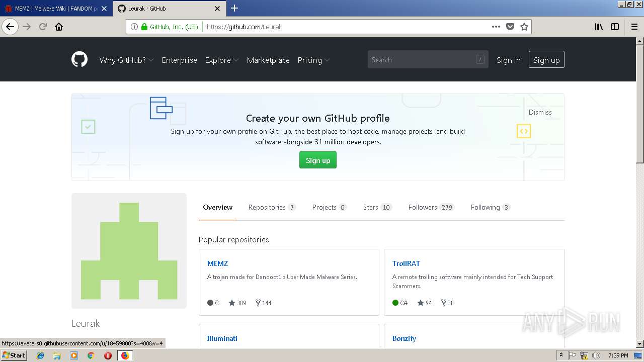Click the MEMZ repository fork count icon
Screen dimensions: 644x362
[x=258, y=303]
